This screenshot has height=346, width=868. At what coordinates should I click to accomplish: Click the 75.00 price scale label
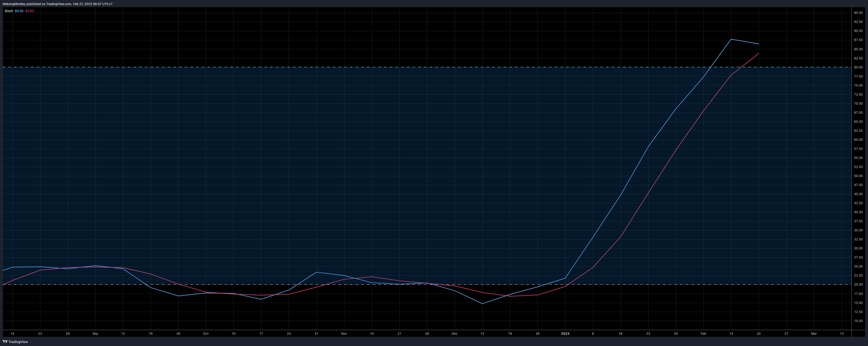[x=858, y=85]
